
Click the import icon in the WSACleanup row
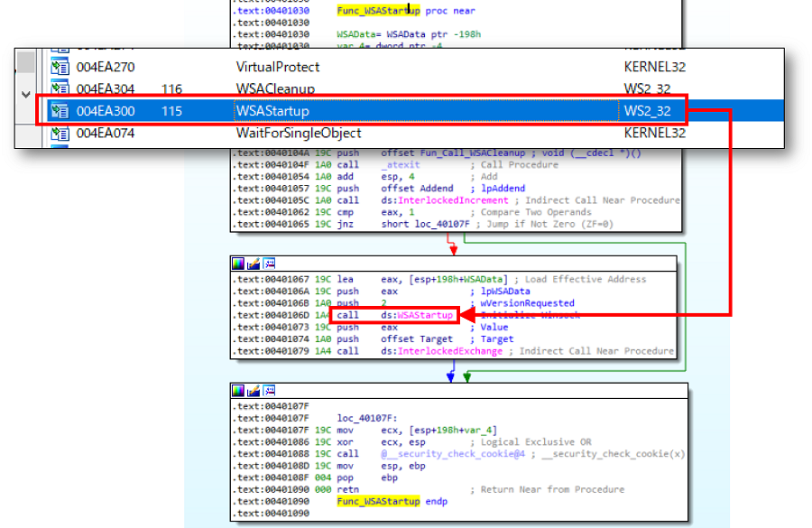click(x=60, y=88)
